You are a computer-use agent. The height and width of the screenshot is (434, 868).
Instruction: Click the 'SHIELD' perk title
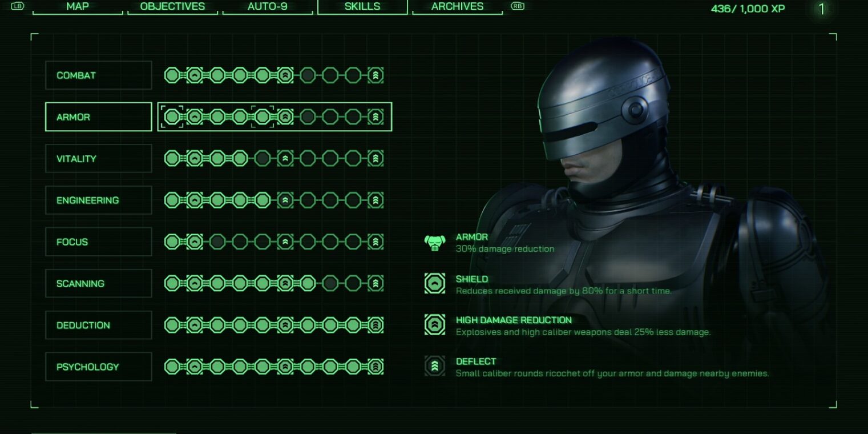(x=472, y=279)
